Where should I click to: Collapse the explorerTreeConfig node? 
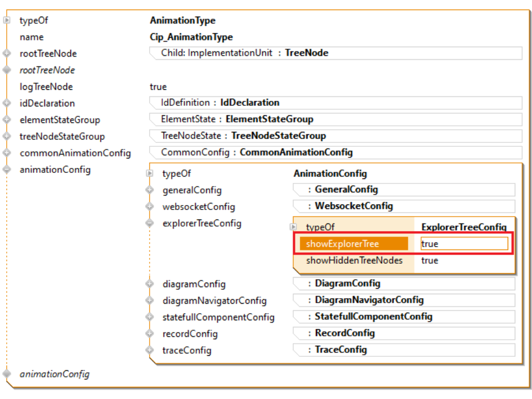[x=149, y=223]
